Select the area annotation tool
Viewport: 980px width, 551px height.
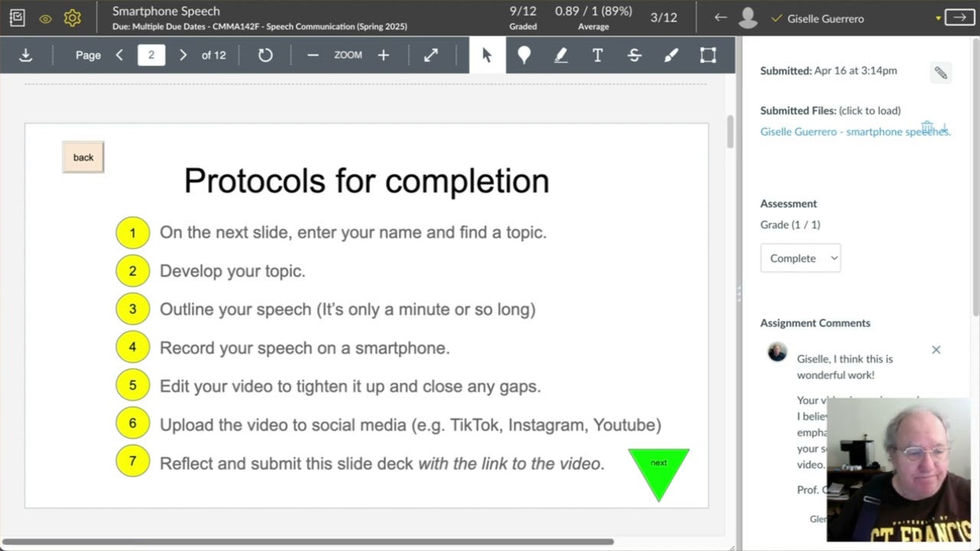click(x=708, y=55)
